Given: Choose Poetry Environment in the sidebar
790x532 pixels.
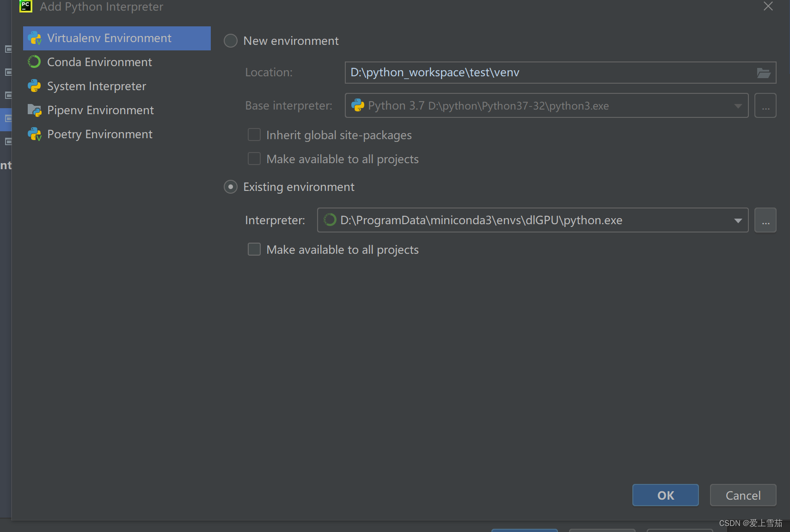Looking at the screenshot, I should (x=100, y=134).
